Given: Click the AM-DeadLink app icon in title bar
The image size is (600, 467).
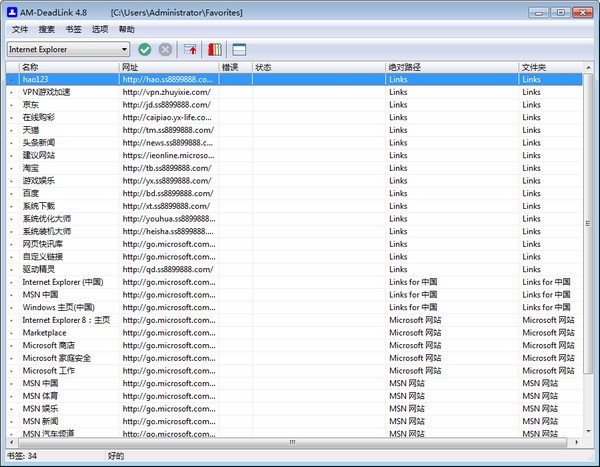Looking at the screenshot, I should coord(11,12).
